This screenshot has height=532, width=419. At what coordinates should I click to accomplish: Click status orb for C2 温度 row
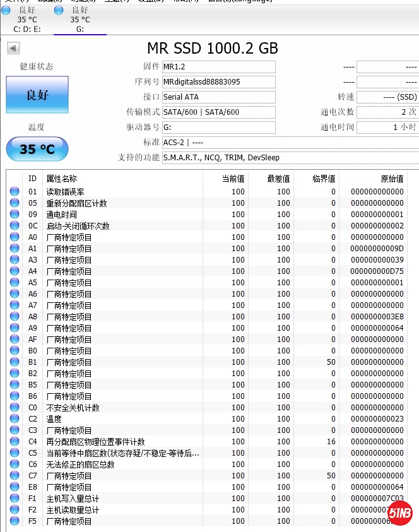point(15,419)
